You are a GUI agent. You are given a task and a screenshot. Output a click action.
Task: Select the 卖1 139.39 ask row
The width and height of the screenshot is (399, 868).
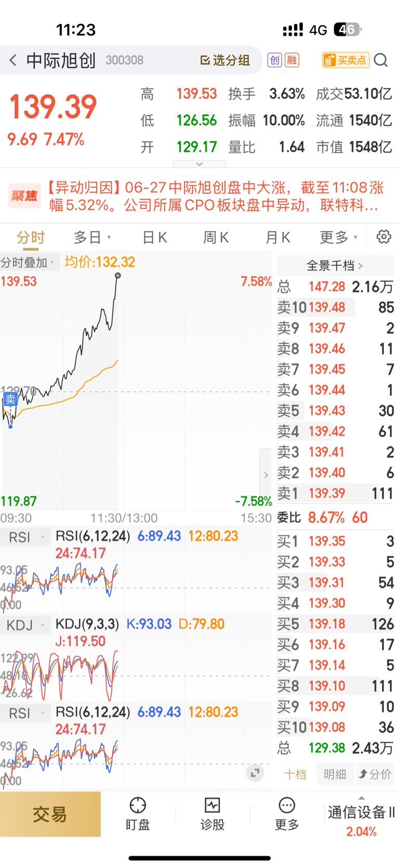[x=335, y=493]
